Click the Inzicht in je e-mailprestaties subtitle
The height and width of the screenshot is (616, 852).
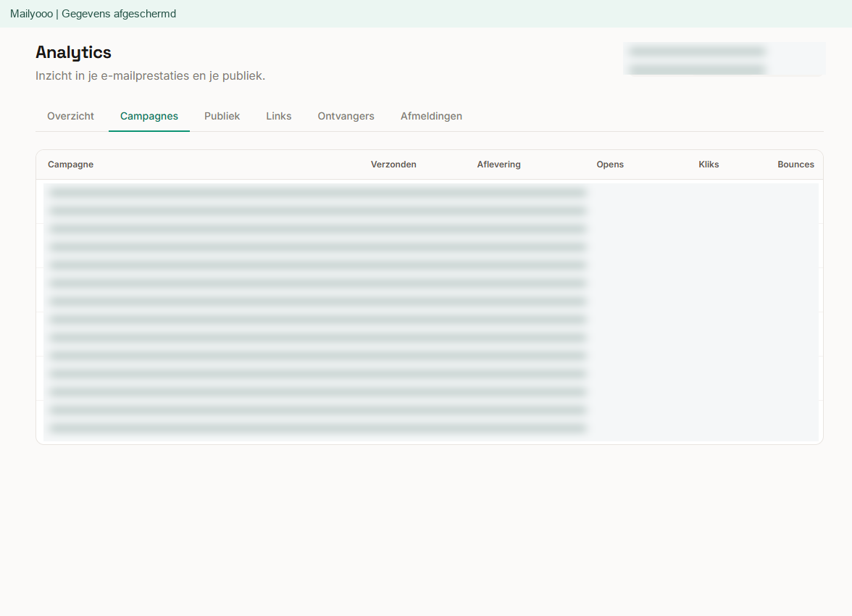(151, 75)
